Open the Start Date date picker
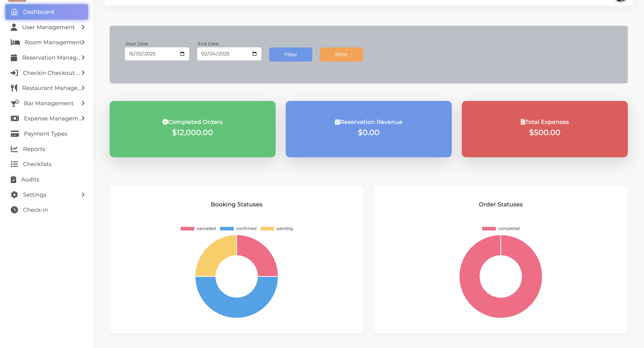The height and width of the screenshot is (348, 644). point(182,54)
